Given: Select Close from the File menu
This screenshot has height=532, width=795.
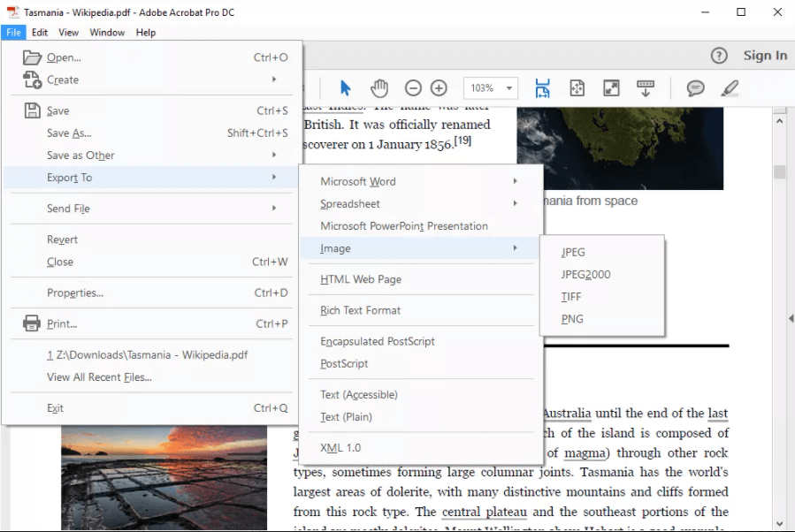Looking at the screenshot, I should click(150, 262).
